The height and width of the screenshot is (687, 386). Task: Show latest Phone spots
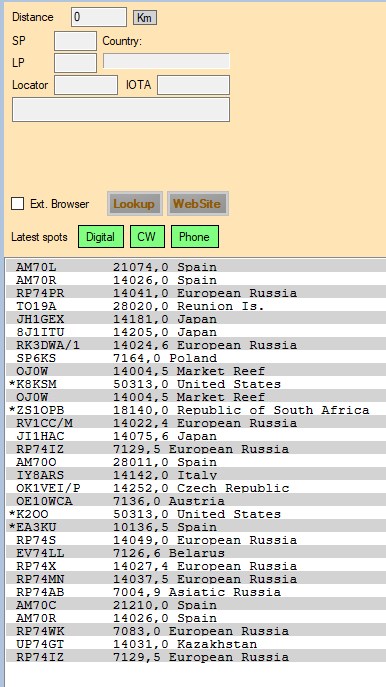(x=195, y=237)
